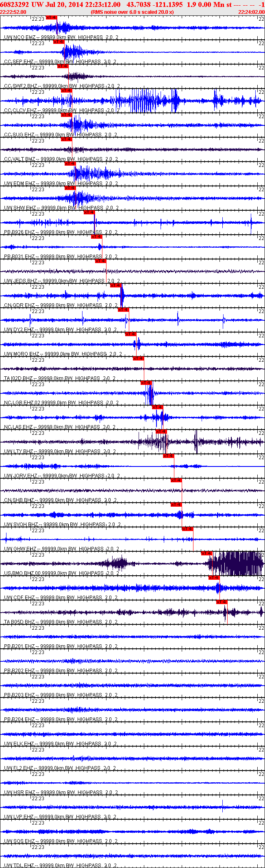Click the TA B05D BHZ trace label
The width and height of the screenshot is (265, 868).
click(61, 622)
